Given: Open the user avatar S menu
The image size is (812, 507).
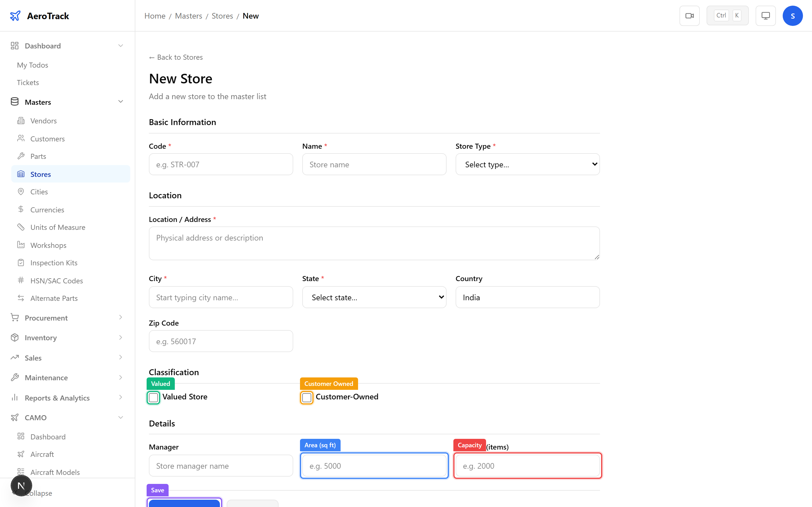Looking at the screenshot, I should [x=793, y=15].
